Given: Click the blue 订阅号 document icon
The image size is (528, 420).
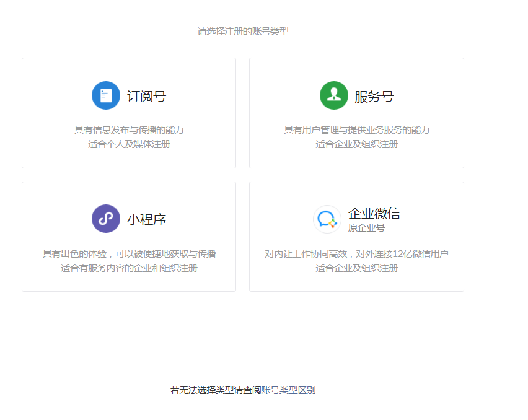Looking at the screenshot, I should [x=106, y=95].
